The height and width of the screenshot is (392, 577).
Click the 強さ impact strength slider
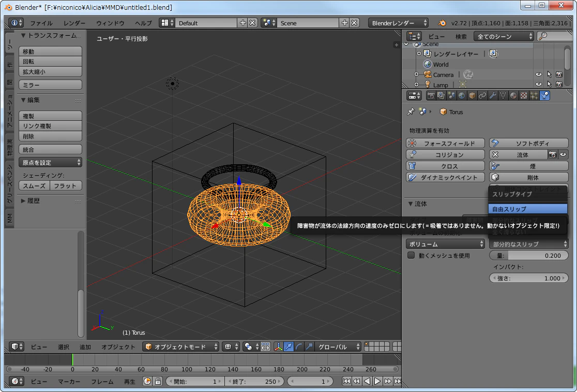529,278
